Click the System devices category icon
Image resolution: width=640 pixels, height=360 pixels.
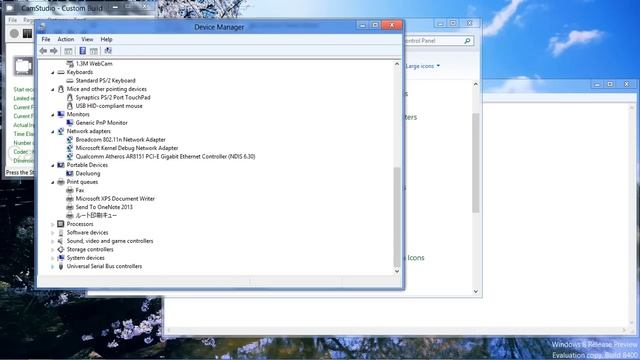click(x=61, y=258)
